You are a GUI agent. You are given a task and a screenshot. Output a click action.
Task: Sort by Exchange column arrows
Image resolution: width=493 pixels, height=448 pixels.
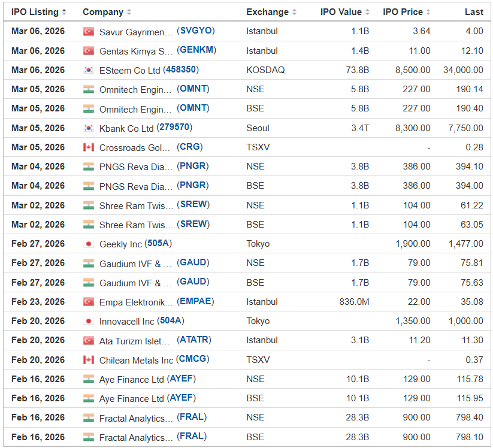(x=294, y=12)
